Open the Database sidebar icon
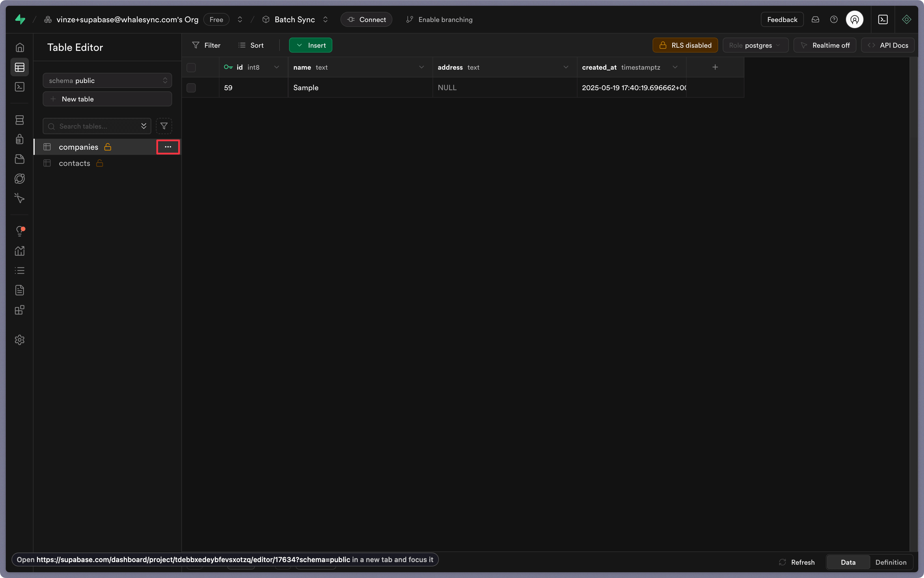 click(19, 120)
